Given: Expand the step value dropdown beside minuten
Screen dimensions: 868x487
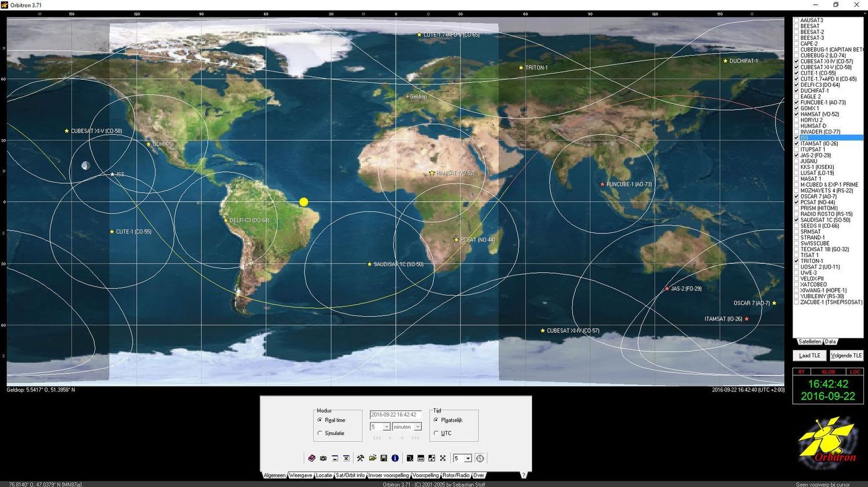Looking at the screenshot, I should tap(387, 427).
